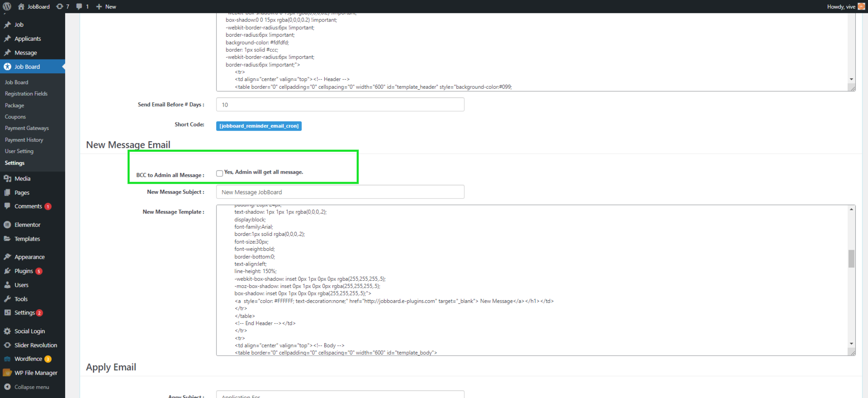Open WP File Manager icon

(7, 373)
